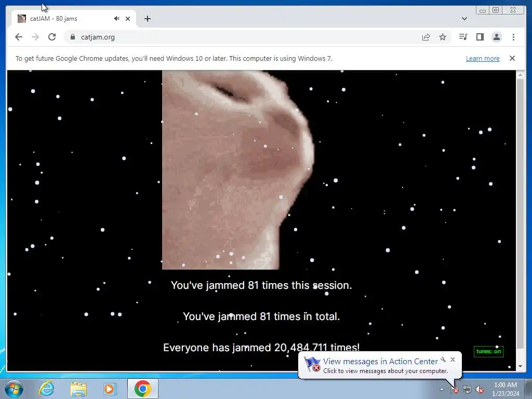This screenshot has width=532, height=399.
Task: Click the text 'You've jammed 81 times this session.'
Action: [x=261, y=285]
